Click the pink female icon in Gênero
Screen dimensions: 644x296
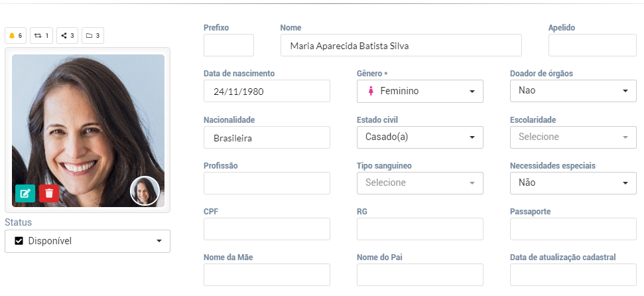371,91
